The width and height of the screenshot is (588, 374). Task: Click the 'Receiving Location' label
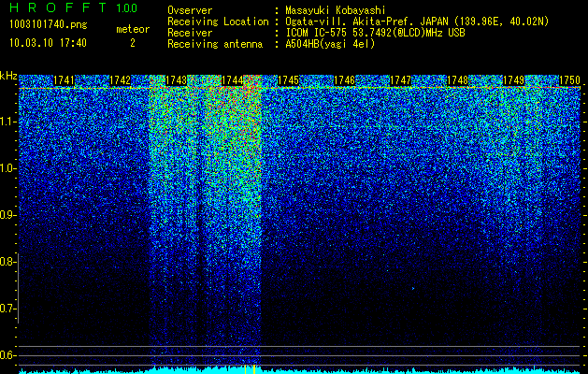[x=218, y=22]
